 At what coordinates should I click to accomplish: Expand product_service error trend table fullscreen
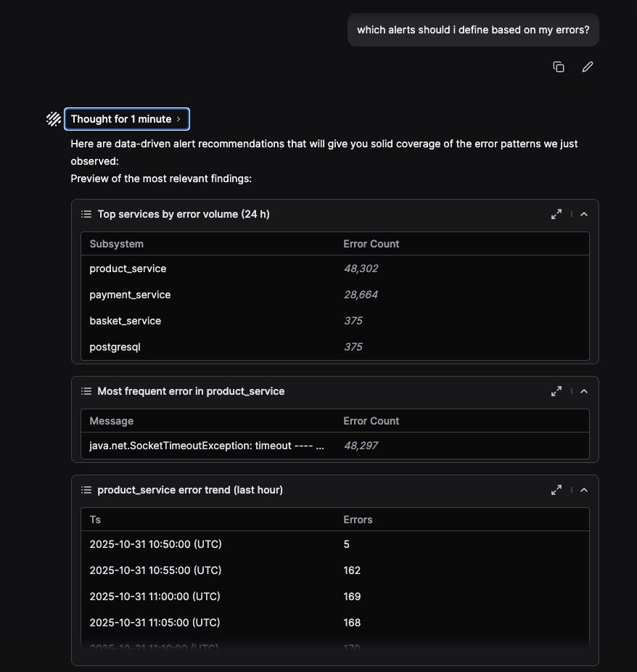pos(556,490)
